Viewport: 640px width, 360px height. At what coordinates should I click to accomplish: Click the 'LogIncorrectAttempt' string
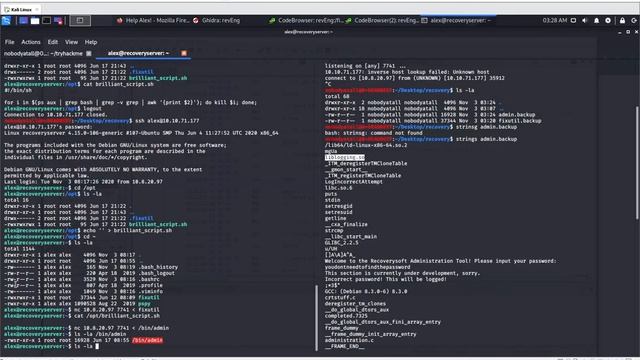click(353, 182)
